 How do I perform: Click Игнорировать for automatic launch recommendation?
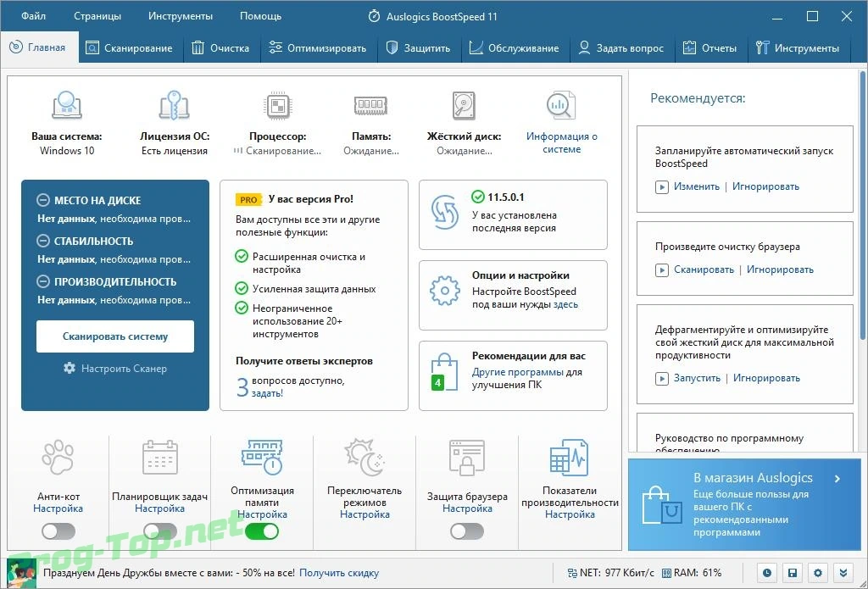[x=765, y=186]
